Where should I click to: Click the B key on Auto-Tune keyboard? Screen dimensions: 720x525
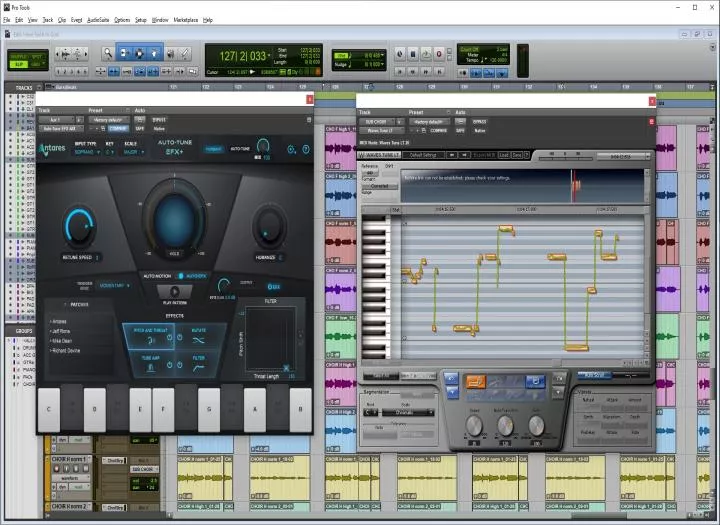click(x=301, y=410)
